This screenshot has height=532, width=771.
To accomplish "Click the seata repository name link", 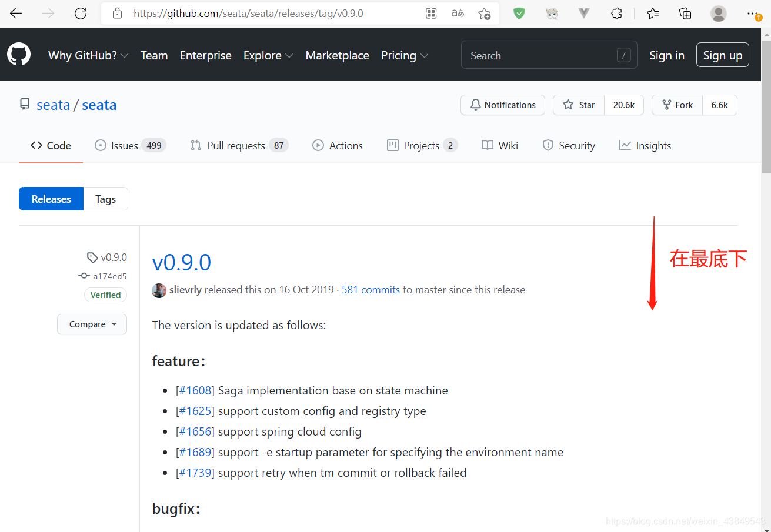I will [x=99, y=105].
